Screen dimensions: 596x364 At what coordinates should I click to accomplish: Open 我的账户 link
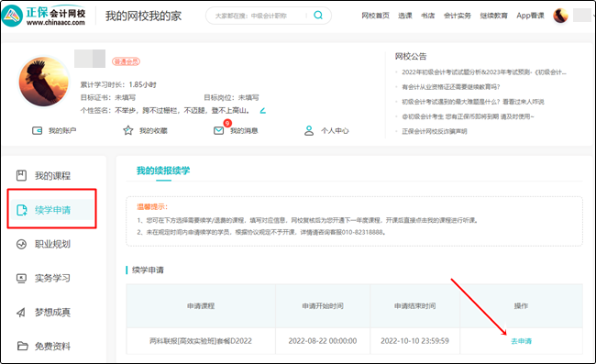[x=62, y=131]
